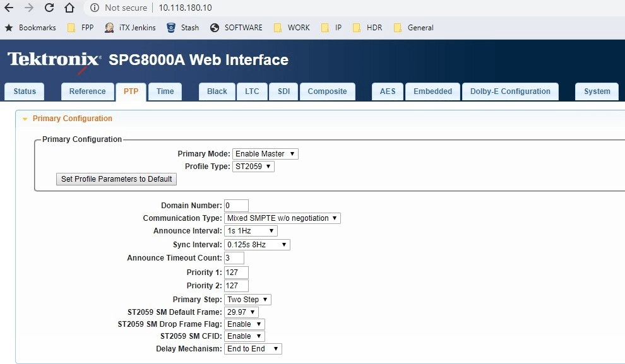This screenshot has width=625, height=364.
Task: Switch to the Reference tab
Action: pyautogui.click(x=87, y=91)
